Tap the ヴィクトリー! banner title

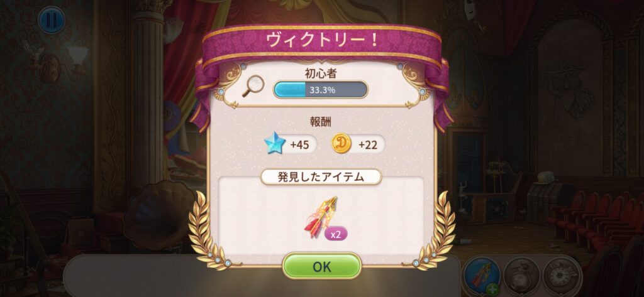321,41
